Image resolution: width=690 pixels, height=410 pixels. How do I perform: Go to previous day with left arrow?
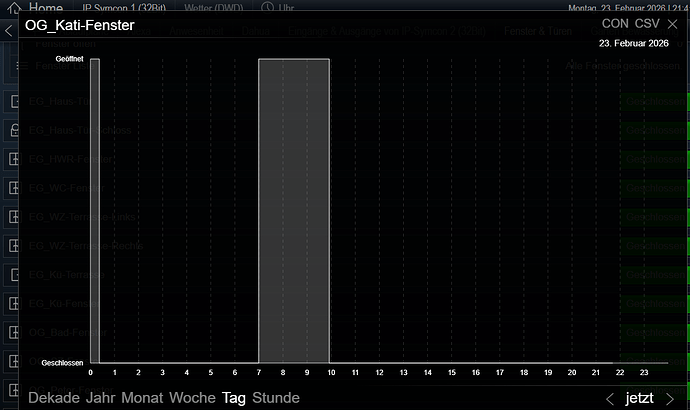609,399
